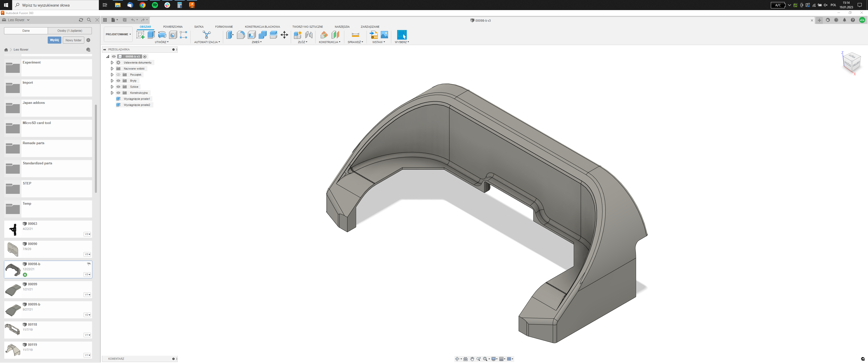Click the Move/Copy tool in Zmień section
Image resolution: width=868 pixels, height=363 pixels.
tap(284, 34)
